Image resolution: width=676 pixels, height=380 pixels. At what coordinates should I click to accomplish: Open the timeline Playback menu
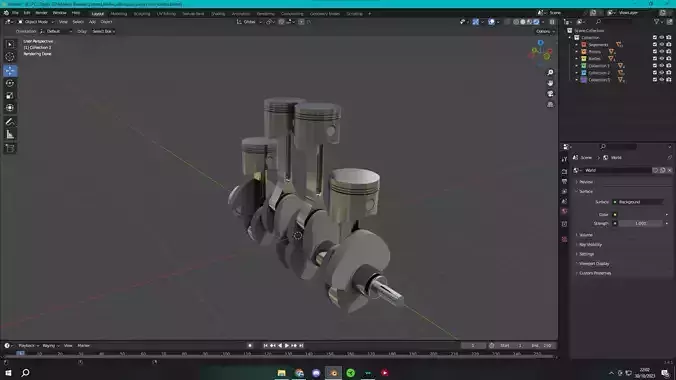coord(28,345)
